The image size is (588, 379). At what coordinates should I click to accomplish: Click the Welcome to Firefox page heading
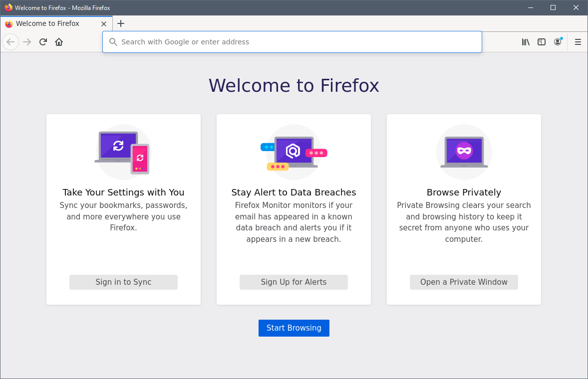coord(294,85)
